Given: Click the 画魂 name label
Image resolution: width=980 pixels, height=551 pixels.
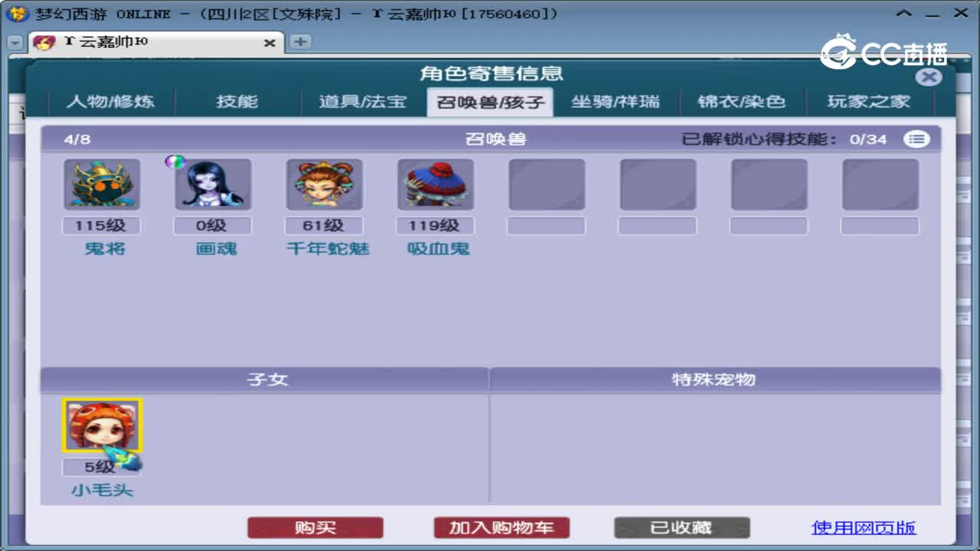Looking at the screenshot, I should point(216,249).
